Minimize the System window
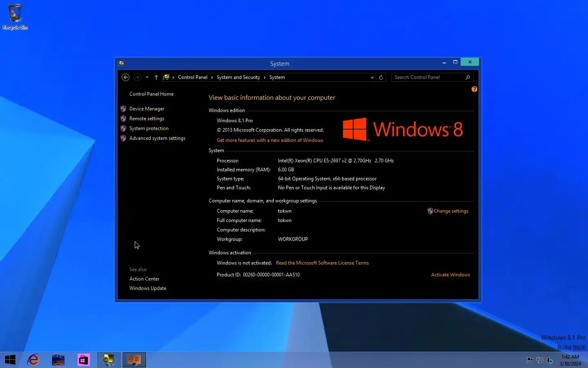 tap(444, 62)
